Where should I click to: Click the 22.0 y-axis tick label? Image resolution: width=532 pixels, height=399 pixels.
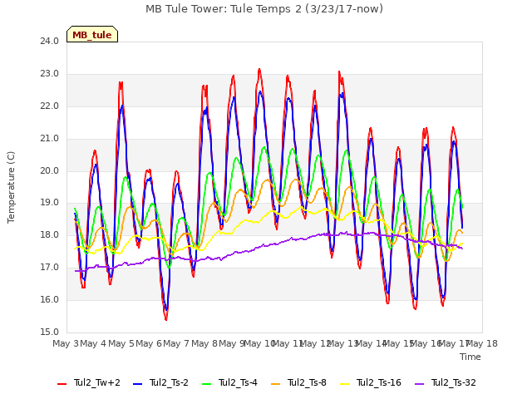[x=50, y=106]
